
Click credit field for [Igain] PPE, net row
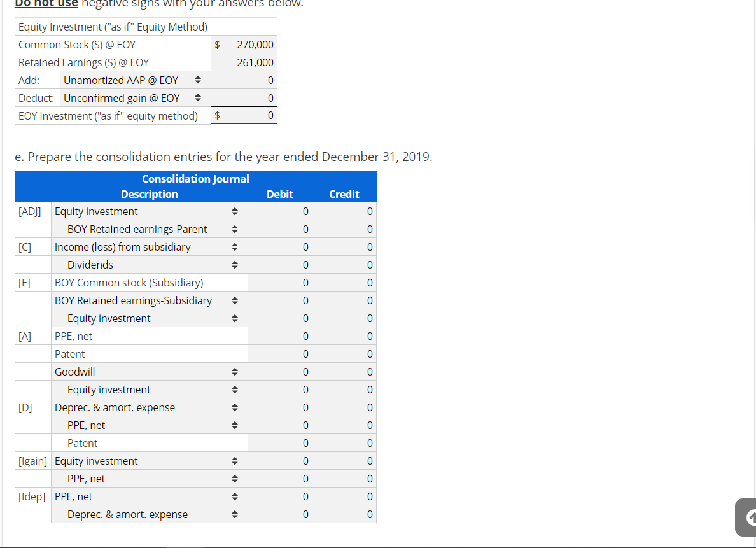(x=344, y=479)
